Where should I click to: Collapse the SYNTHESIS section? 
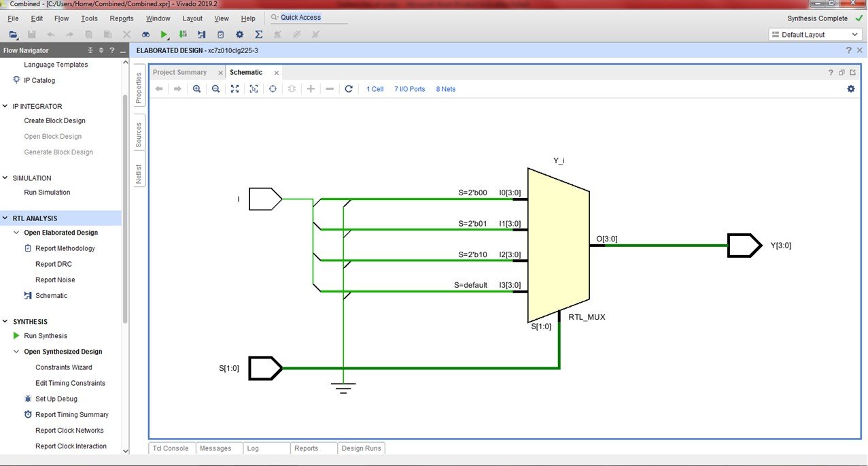click(x=5, y=322)
